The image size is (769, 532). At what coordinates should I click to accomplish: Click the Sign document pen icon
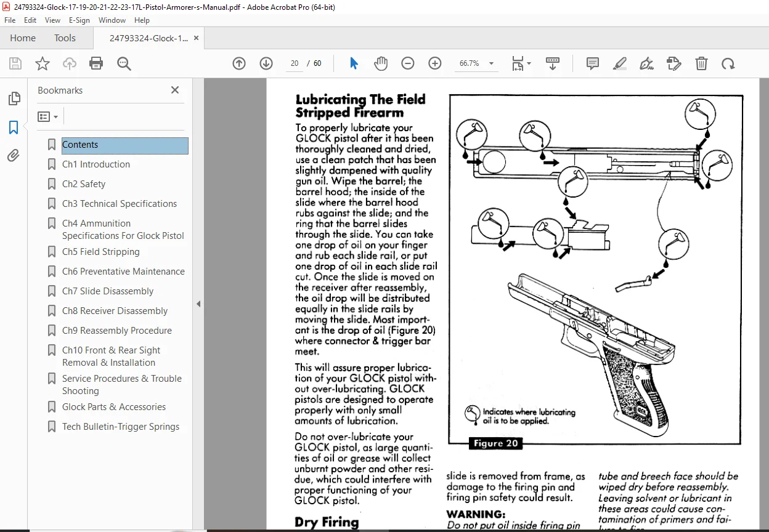pos(646,63)
